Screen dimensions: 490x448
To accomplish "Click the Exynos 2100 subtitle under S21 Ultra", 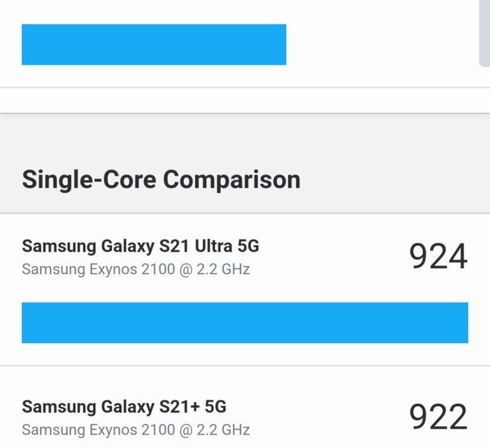I will (135, 269).
